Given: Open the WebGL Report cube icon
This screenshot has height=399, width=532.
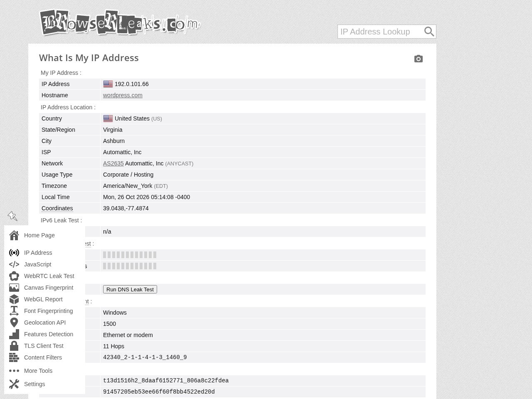Looking at the screenshot, I should (x=14, y=299).
